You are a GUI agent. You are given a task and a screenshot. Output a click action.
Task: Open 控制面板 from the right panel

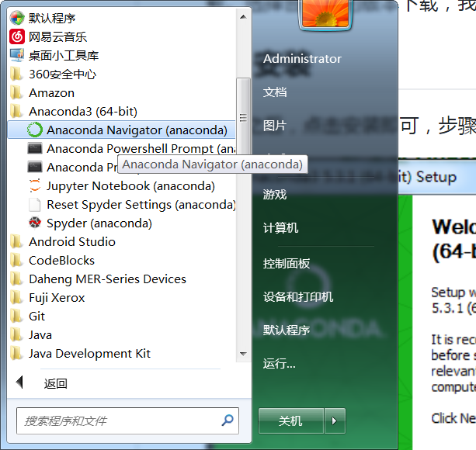(x=287, y=264)
